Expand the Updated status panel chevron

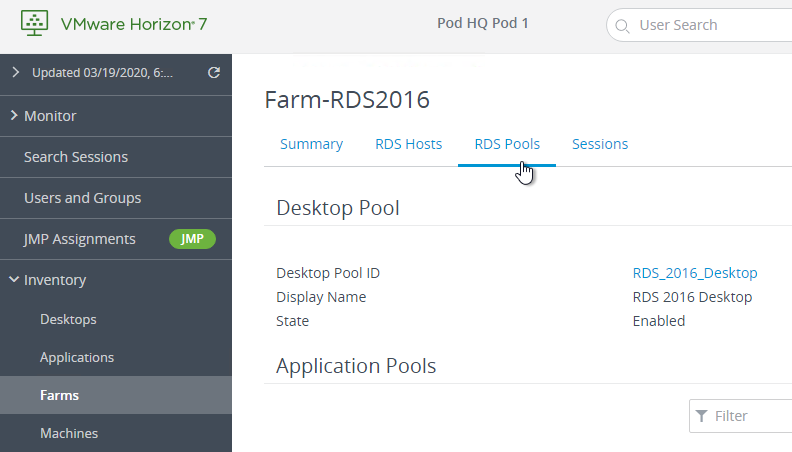tap(16, 72)
